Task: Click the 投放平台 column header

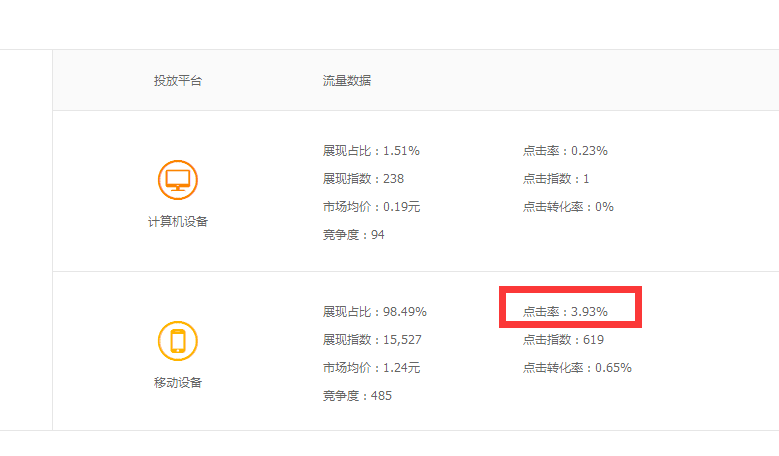Action: point(178,80)
